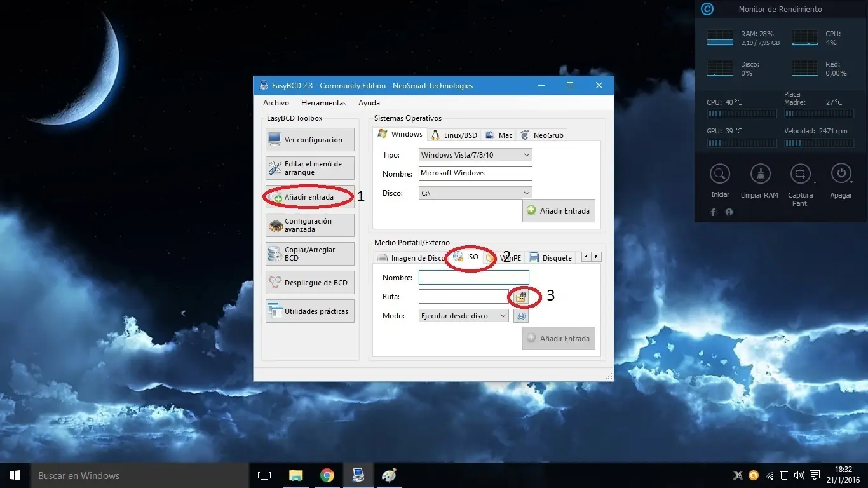The width and height of the screenshot is (868, 488).
Task: Click the EasyBCD taskbar icon
Action: pos(358,475)
